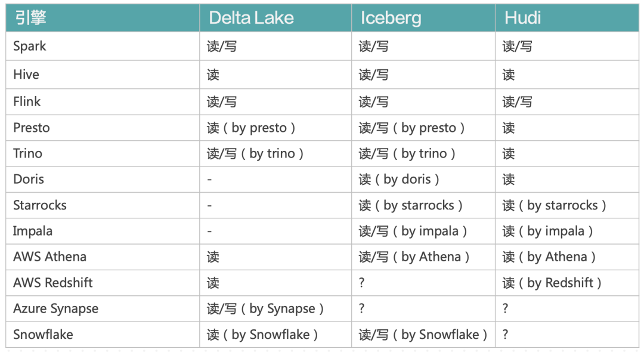Click the Iceberg column header
Screen dimensions: 644x352
coord(391,17)
